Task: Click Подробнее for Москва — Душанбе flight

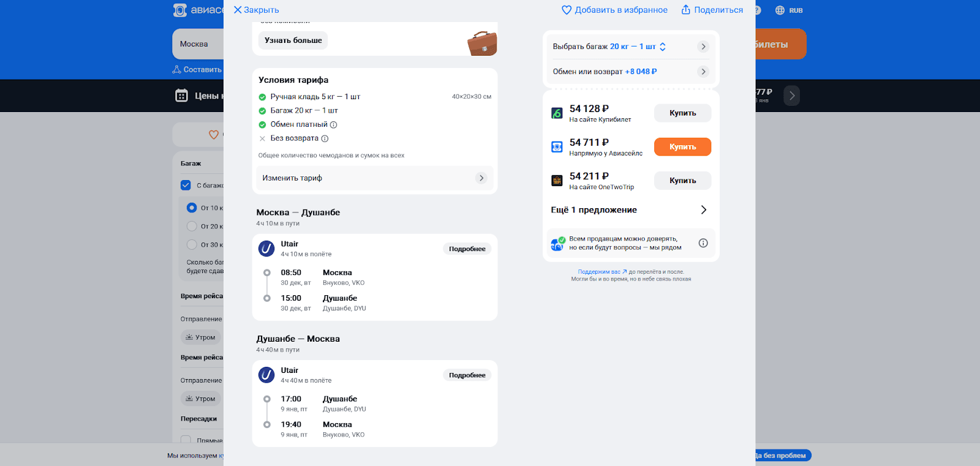Action: [x=467, y=249]
